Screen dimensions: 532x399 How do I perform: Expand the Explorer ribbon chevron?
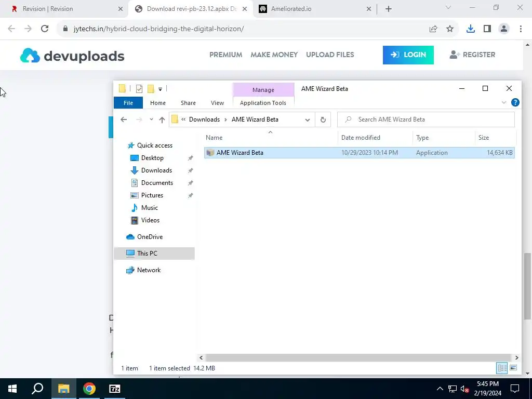pyautogui.click(x=504, y=102)
